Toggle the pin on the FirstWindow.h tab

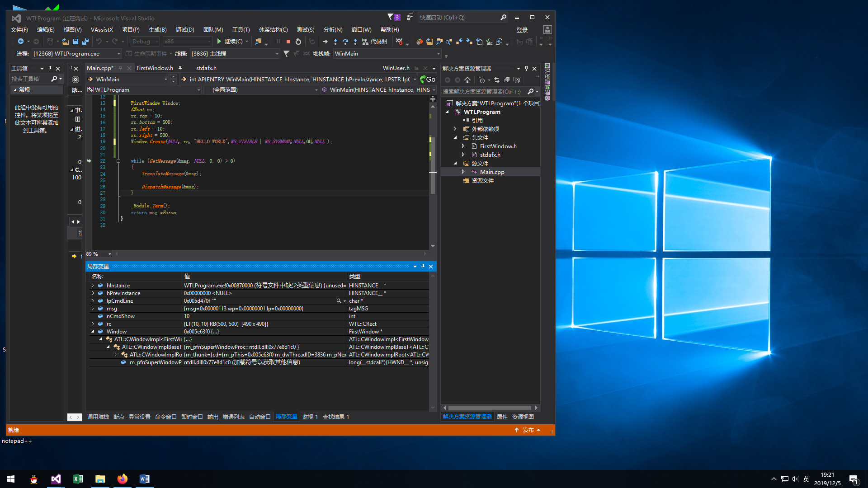(x=180, y=68)
